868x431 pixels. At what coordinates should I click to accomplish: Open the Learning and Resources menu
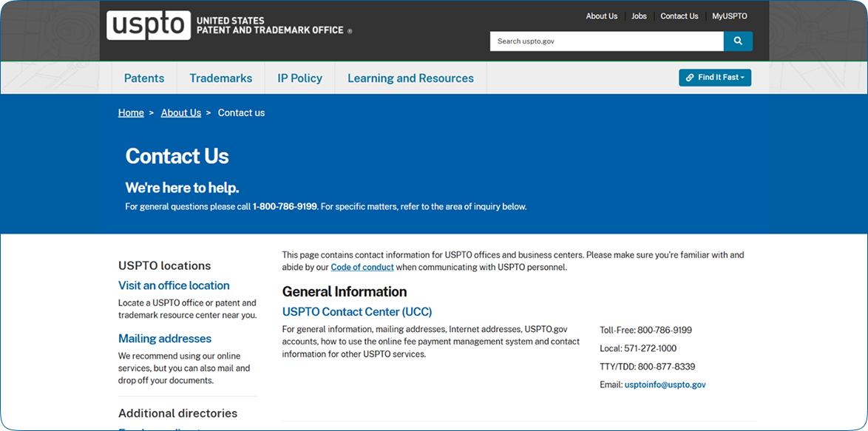[x=411, y=78]
